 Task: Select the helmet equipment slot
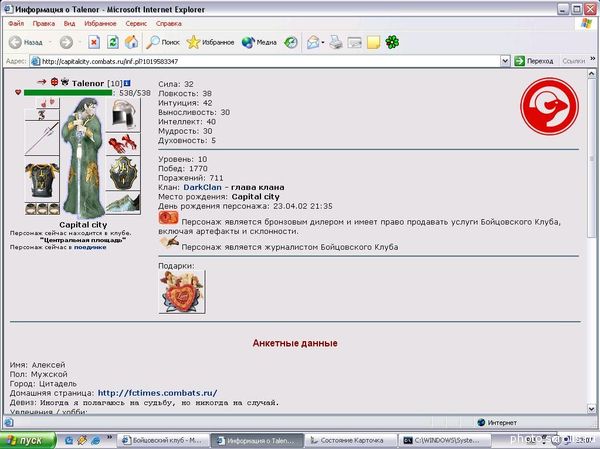[x=123, y=115]
